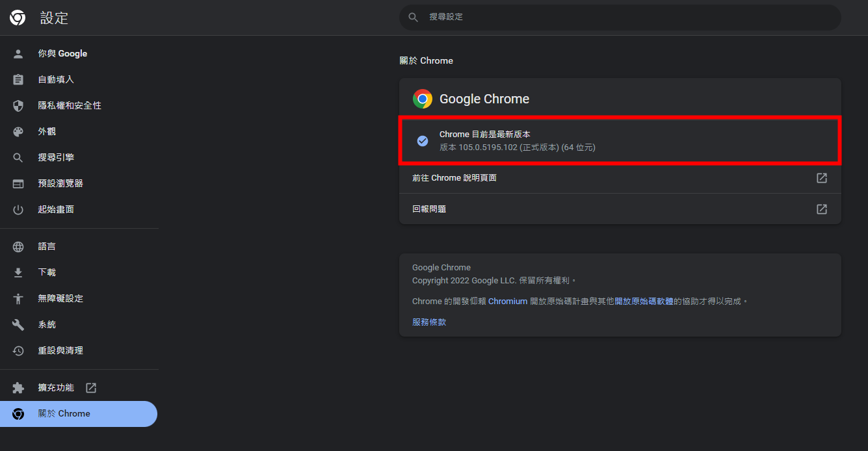Go to 起始畫面 section
868x451 pixels.
pos(79,210)
